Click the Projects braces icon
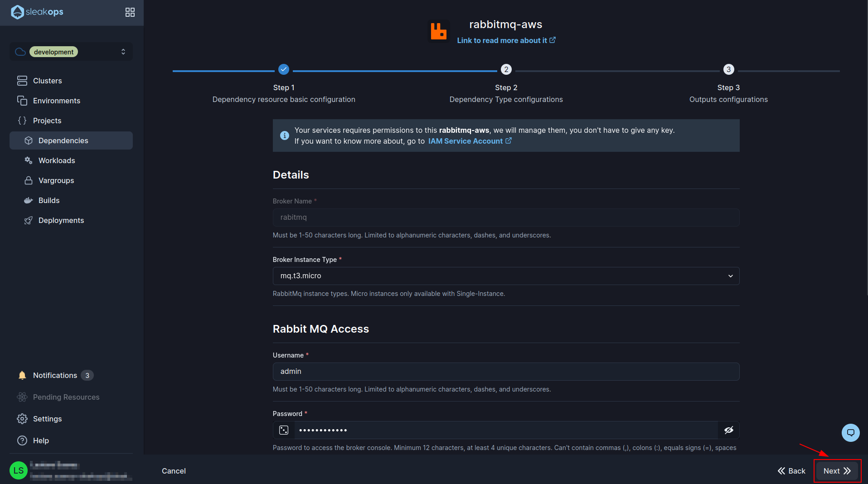Viewport: 868px width, 484px height. (x=22, y=121)
